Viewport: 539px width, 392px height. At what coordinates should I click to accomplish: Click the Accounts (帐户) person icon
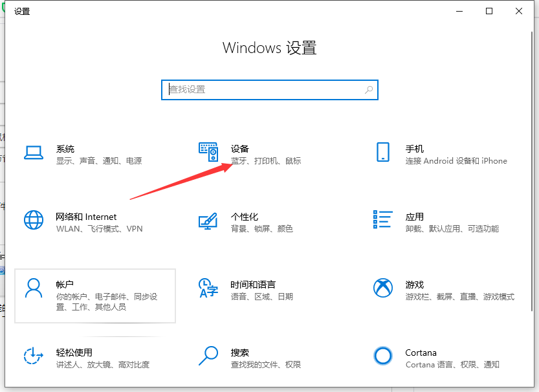[33, 288]
